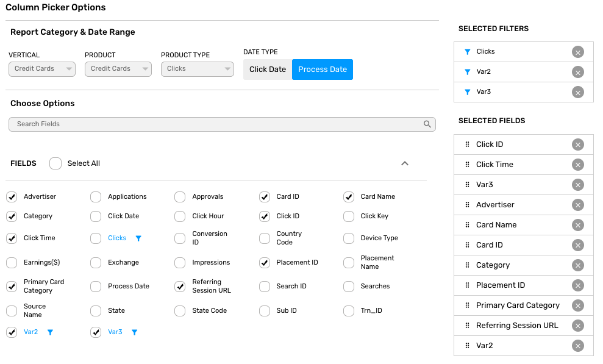603x364 pixels.
Task: Click the drag handle beside Card Name
Action: (x=467, y=225)
